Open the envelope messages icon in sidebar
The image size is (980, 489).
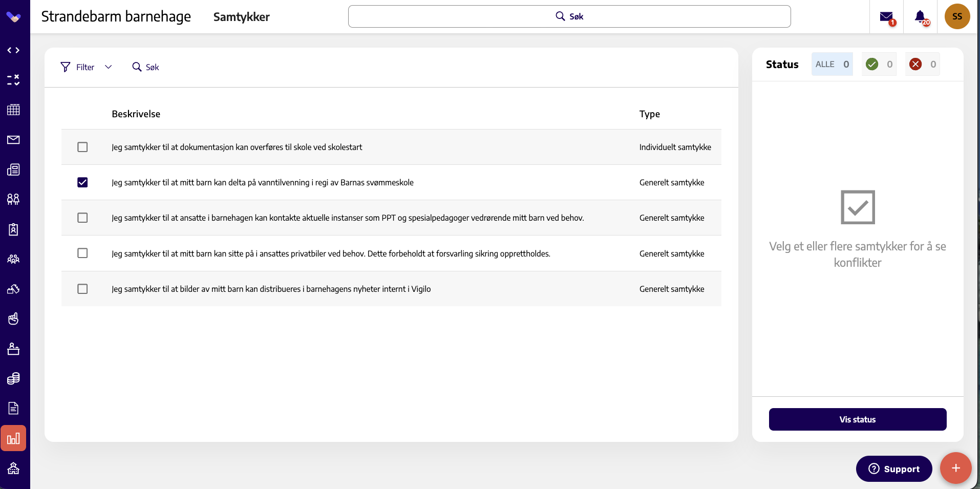click(x=13, y=140)
